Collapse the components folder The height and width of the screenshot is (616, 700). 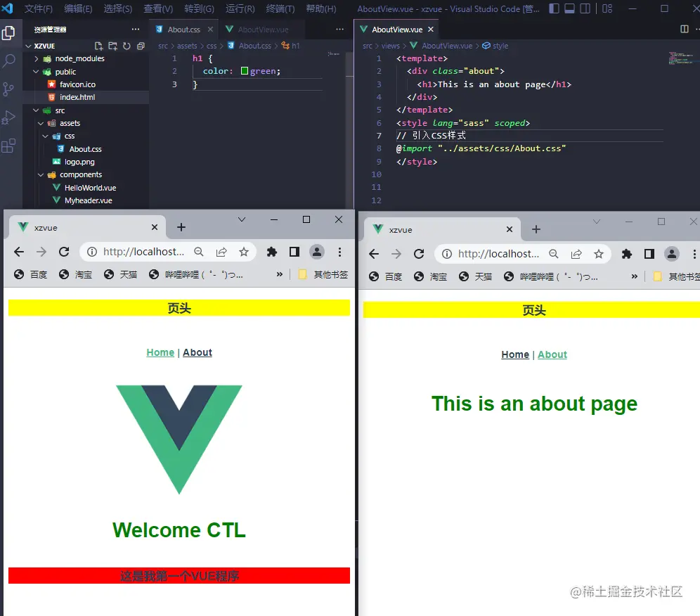coord(41,174)
